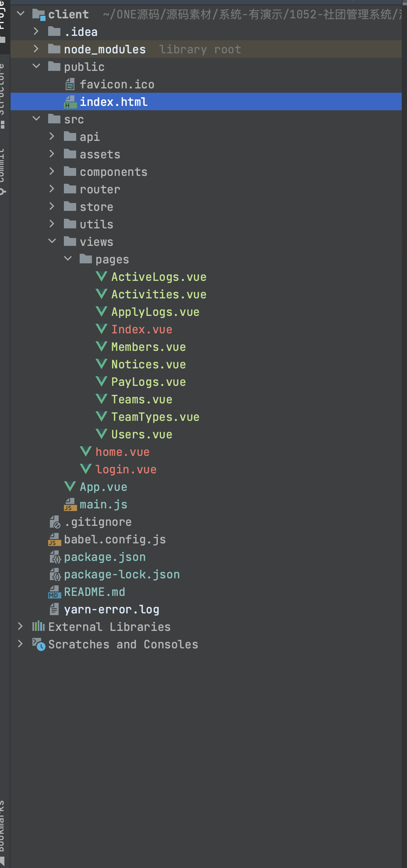The image size is (407, 868).
Task: Click the markdown icon beside README.md
Action: [x=54, y=592]
